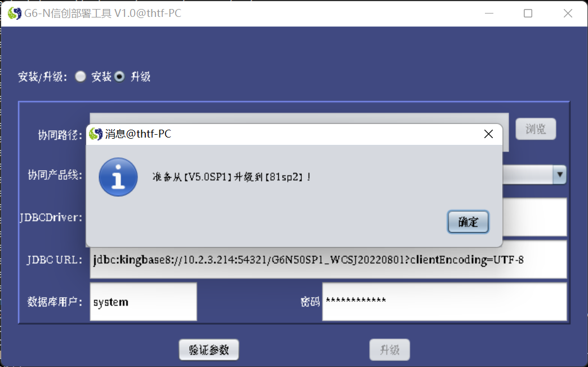Select the 安装 radio button

tap(80, 77)
